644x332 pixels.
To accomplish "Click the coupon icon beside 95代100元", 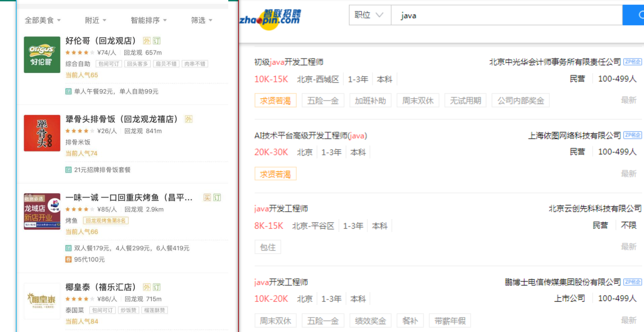I will [x=68, y=259].
